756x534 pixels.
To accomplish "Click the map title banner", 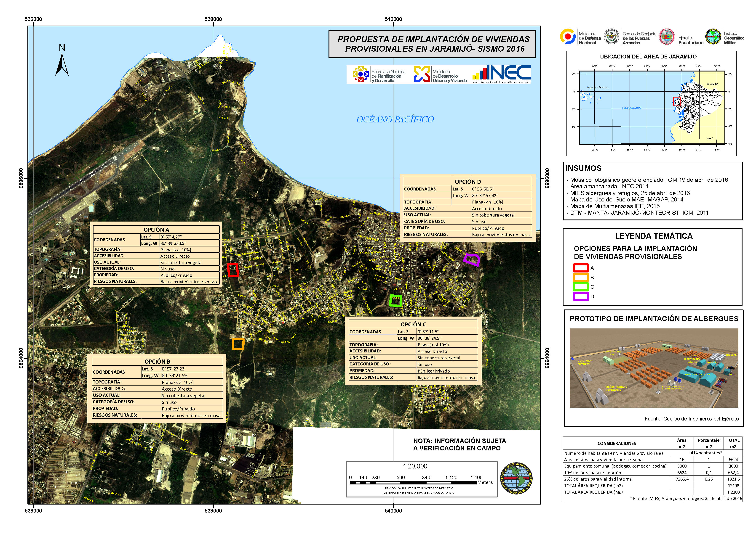I will click(x=432, y=44).
